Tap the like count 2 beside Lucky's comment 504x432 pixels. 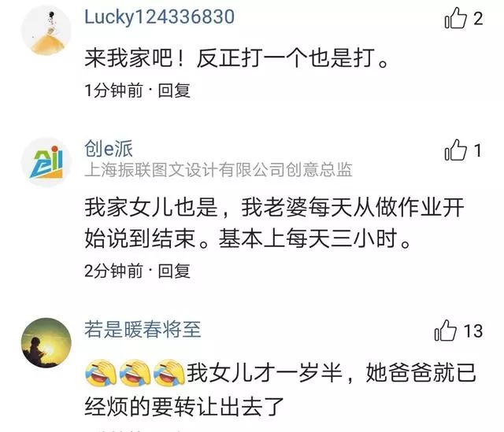(x=478, y=19)
